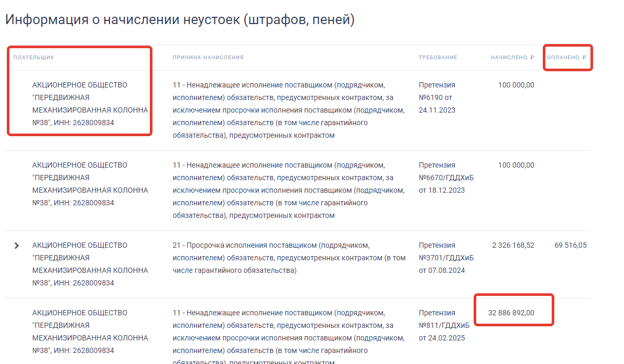Click payer name in the №811/ГДДХиБ row

point(90,332)
